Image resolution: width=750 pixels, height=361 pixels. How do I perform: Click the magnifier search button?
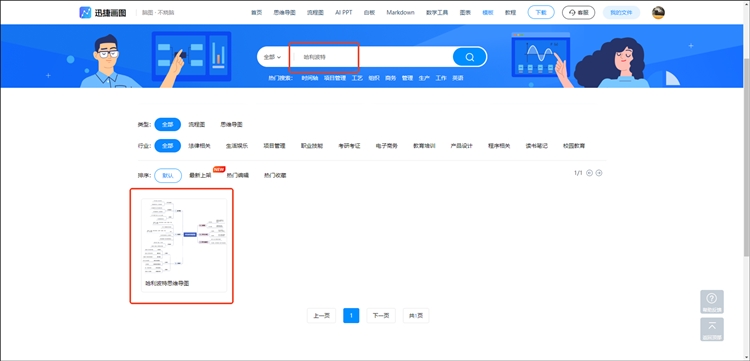click(x=469, y=57)
